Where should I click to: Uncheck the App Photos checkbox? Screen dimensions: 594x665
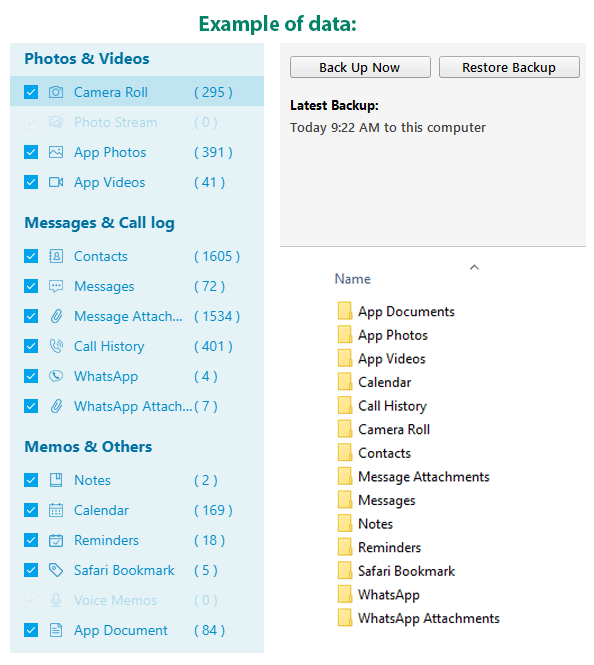pyautogui.click(x=31, y=152)
